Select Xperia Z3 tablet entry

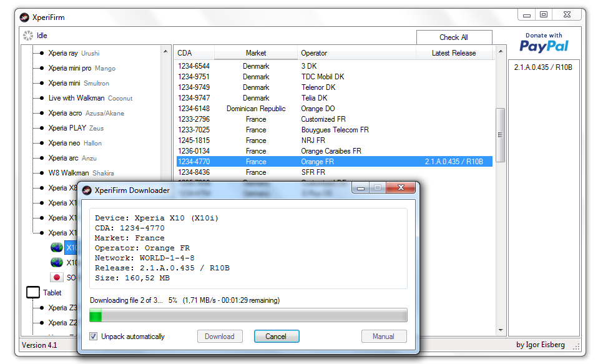click(63, 308)
